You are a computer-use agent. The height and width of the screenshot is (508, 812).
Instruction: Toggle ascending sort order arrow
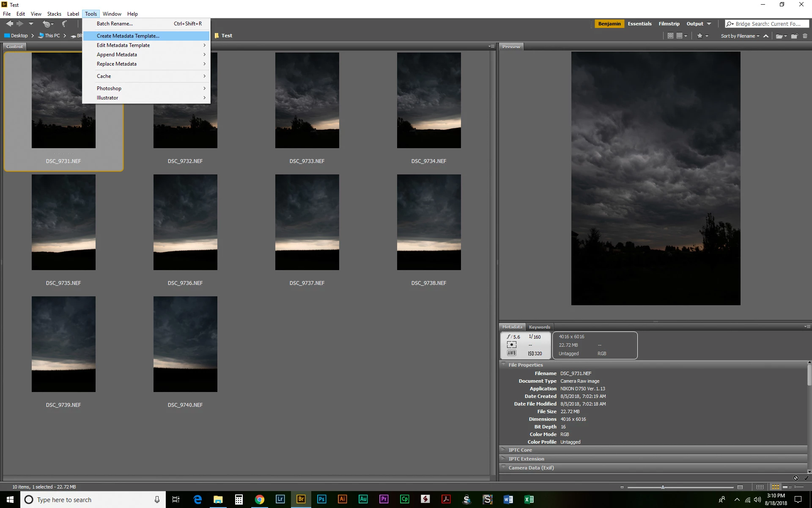tap(766, 36)
